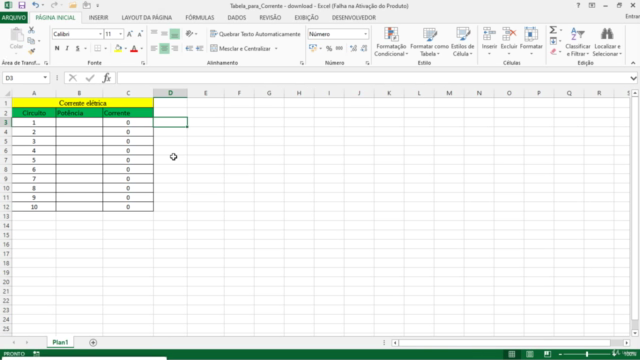Increase font size with the larger A icon

coord(129,34)
